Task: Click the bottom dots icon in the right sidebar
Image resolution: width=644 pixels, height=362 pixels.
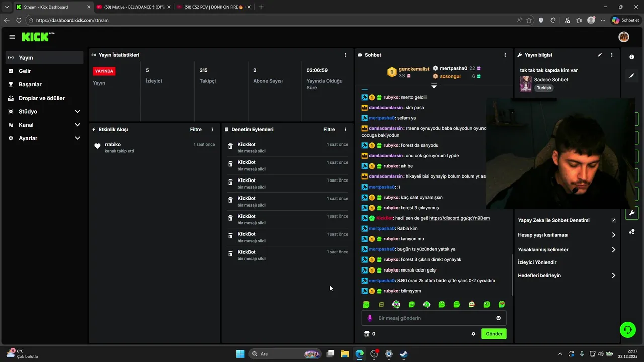Action: pos(632,232)
